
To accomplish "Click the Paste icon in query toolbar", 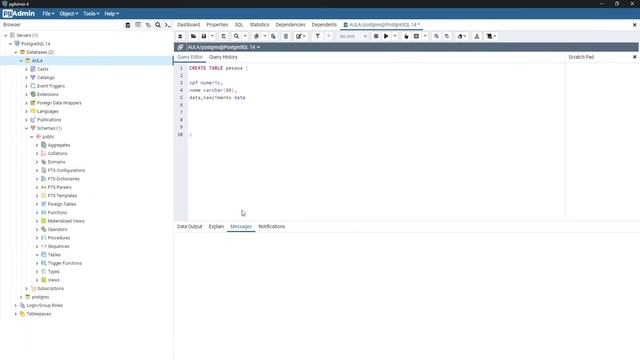I will 273,36.
